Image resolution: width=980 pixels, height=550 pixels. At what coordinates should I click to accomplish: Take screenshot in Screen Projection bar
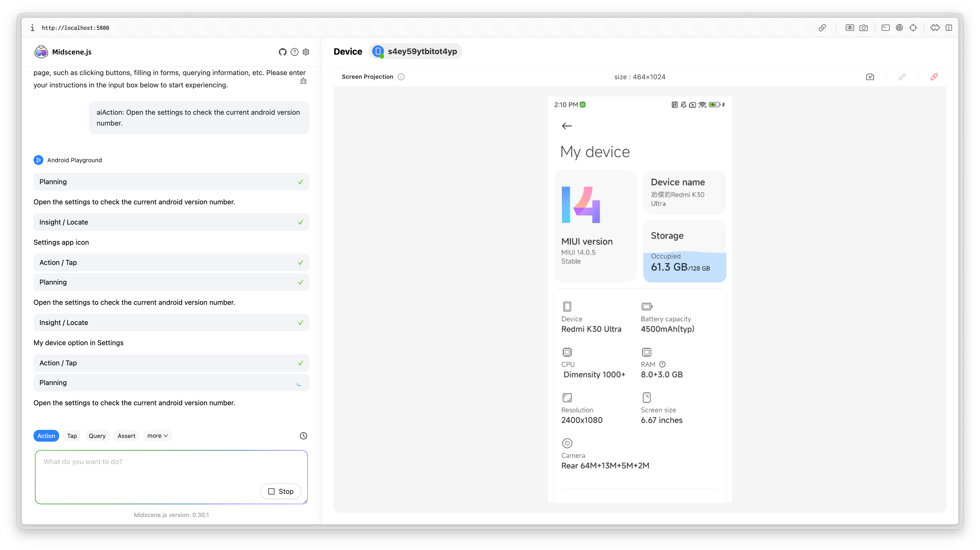[870, 77]
